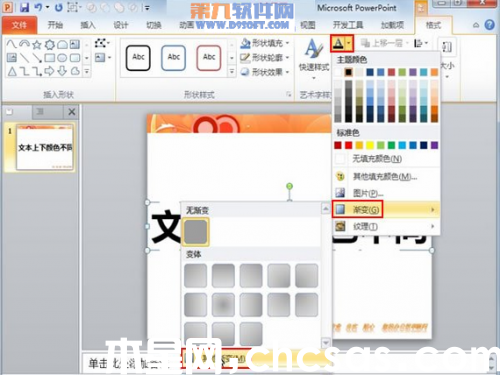This screenshot has height=375, width=500.
Task: Click the minimize ribbon caret icon
Action: [476, 25]
